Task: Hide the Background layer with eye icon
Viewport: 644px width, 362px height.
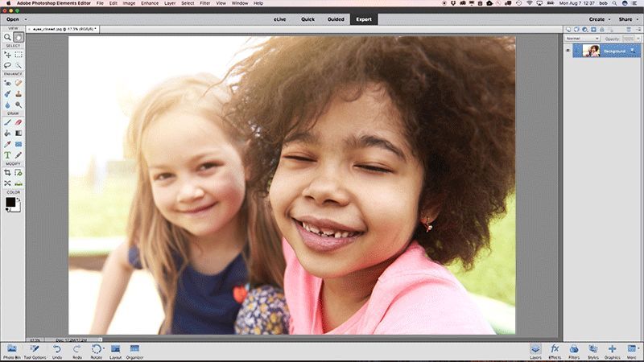Action: pos(568,50)
